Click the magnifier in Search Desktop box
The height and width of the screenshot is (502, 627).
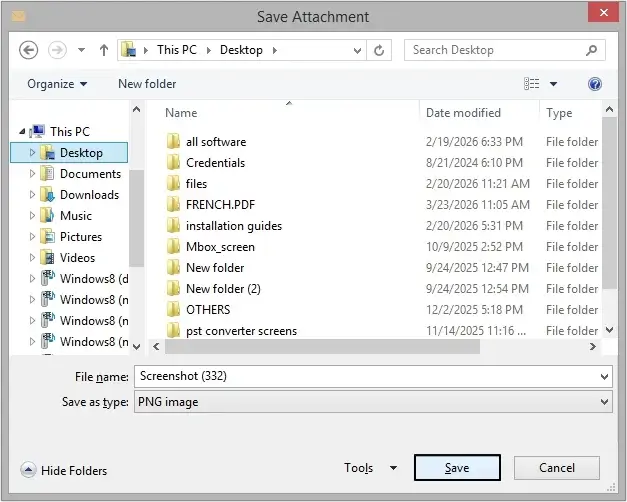(592, 50)
